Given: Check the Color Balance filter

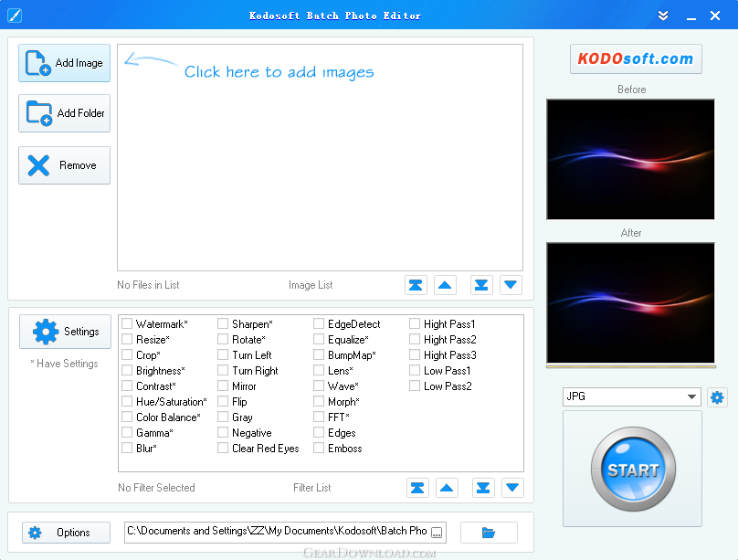Looking at the screenshot, I should 127,417.
